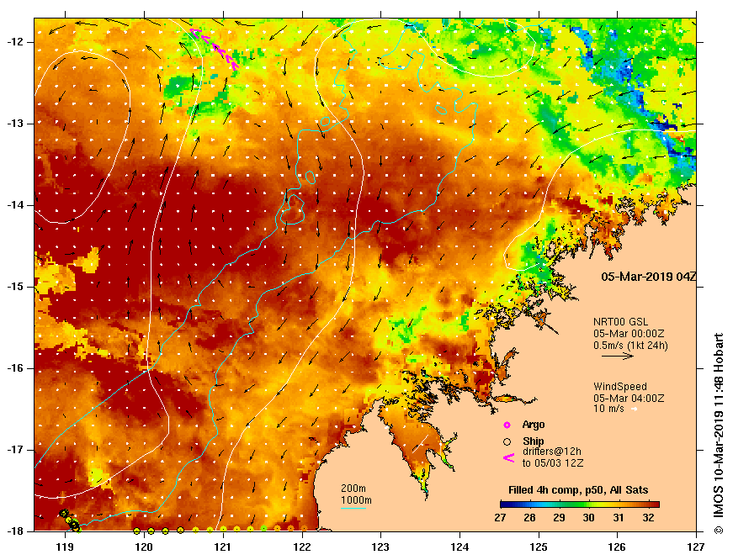Click the longitude axis label 123
This screenshot has height=560, width=733.
tap(380, 547)
